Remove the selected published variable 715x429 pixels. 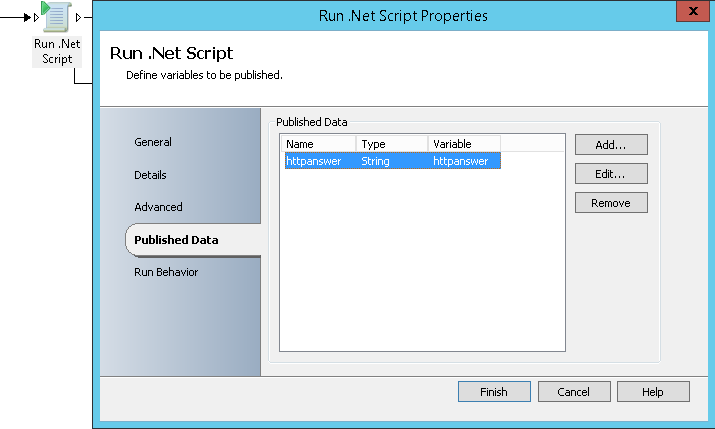[x=611, y=203]
